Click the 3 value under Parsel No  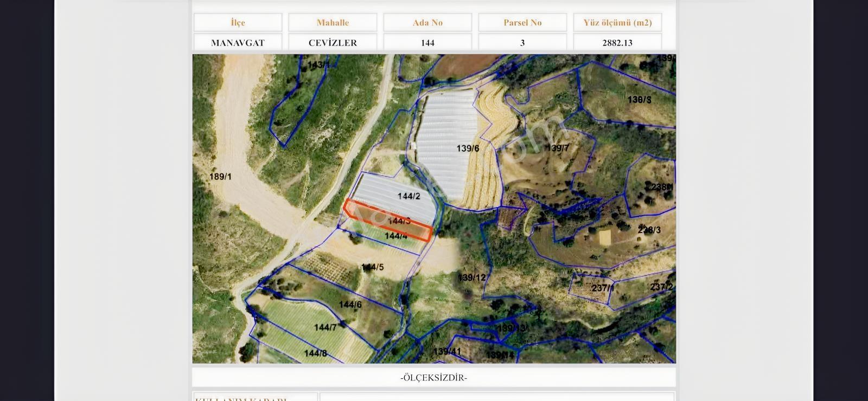point(522,42)
